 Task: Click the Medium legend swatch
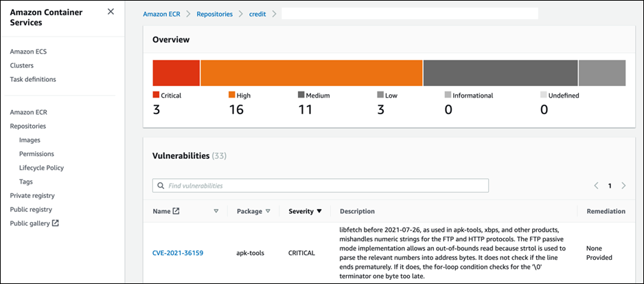(301, 95)
